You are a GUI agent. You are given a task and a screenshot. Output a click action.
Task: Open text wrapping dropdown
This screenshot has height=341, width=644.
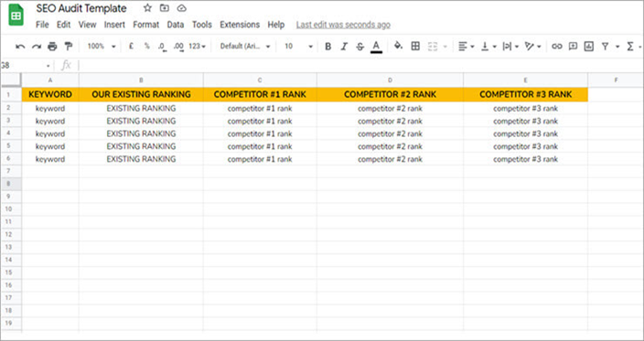coord(511,47)
